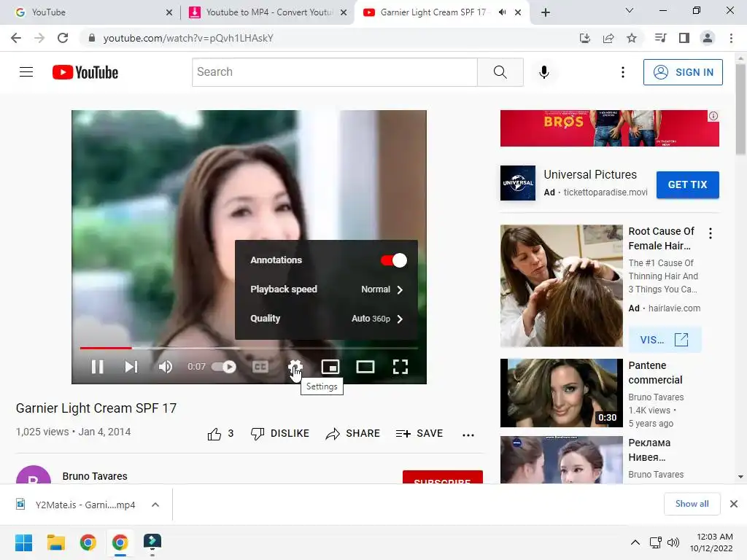Open the Chrome profile icon
747x560 pixels.
[x=708, y=38]
